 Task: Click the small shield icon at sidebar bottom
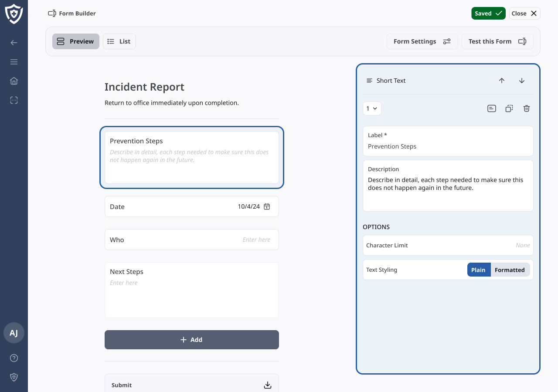pos(14,377)
